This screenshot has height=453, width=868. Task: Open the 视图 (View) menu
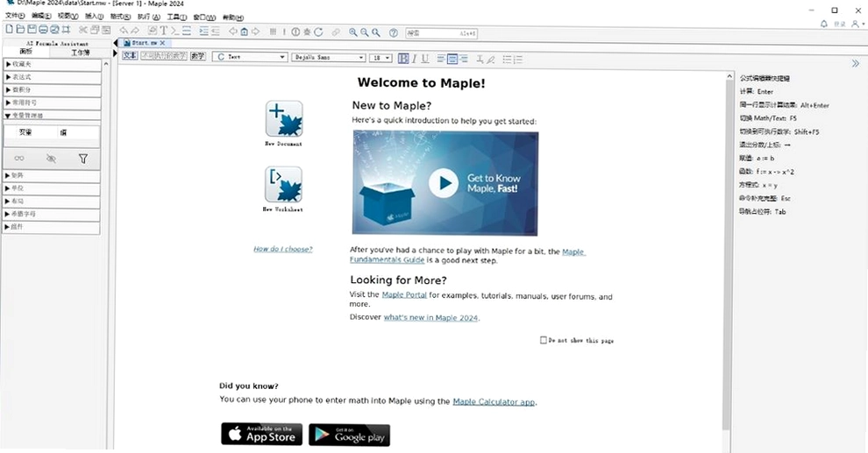coord(68,16)
